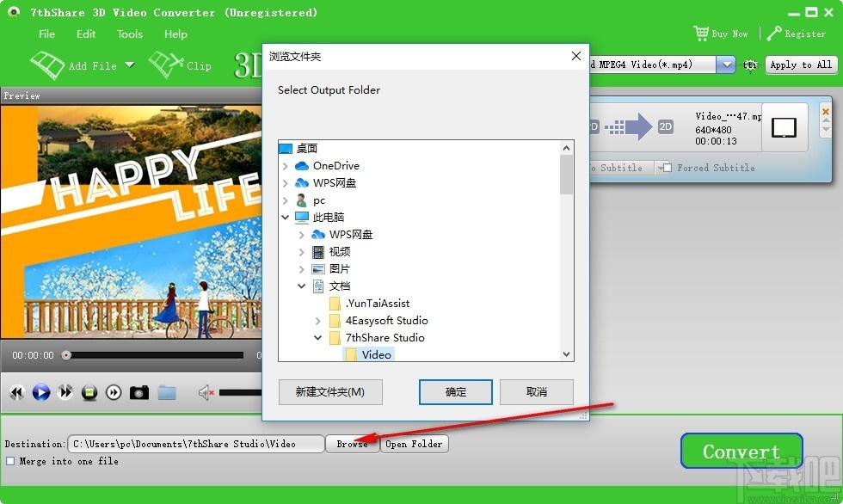
Task: Click the preview seek slider handle
Action: tap(66, 355)
